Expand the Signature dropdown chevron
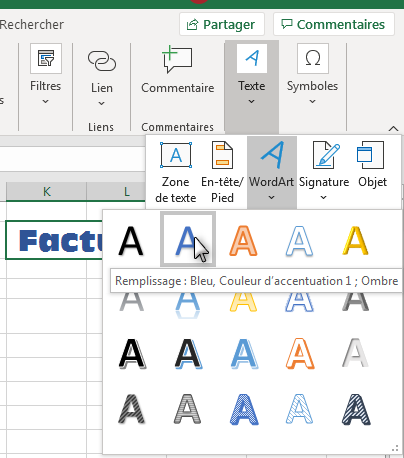The image size is (404, 458). [x=323, y=198]
